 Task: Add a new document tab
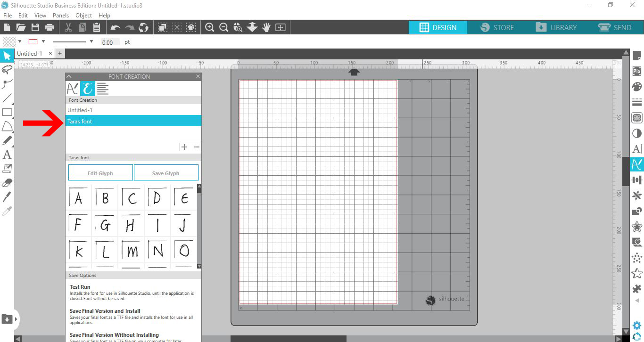60,53
